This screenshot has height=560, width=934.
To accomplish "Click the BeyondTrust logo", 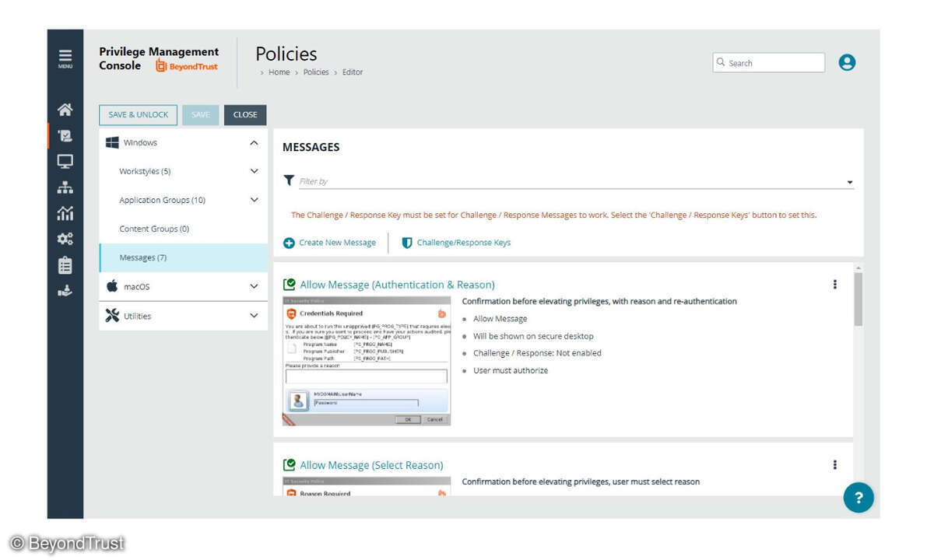I will [187, 67].
